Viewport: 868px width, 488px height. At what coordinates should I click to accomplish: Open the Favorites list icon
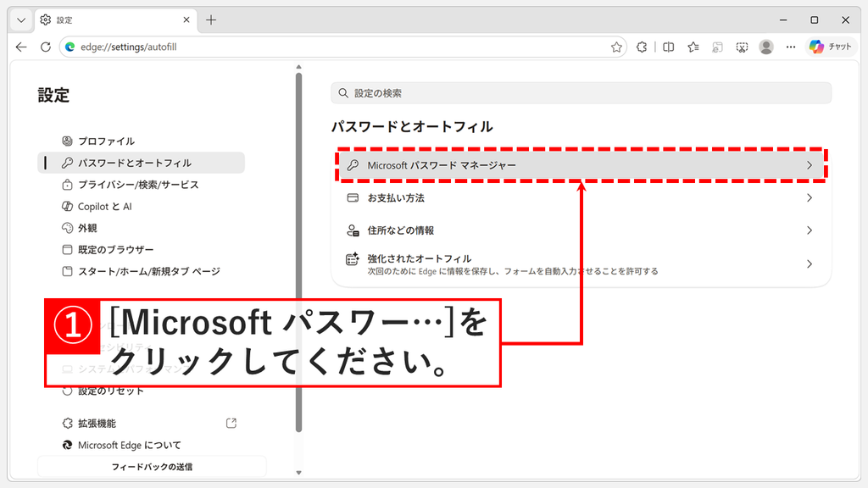693,47
